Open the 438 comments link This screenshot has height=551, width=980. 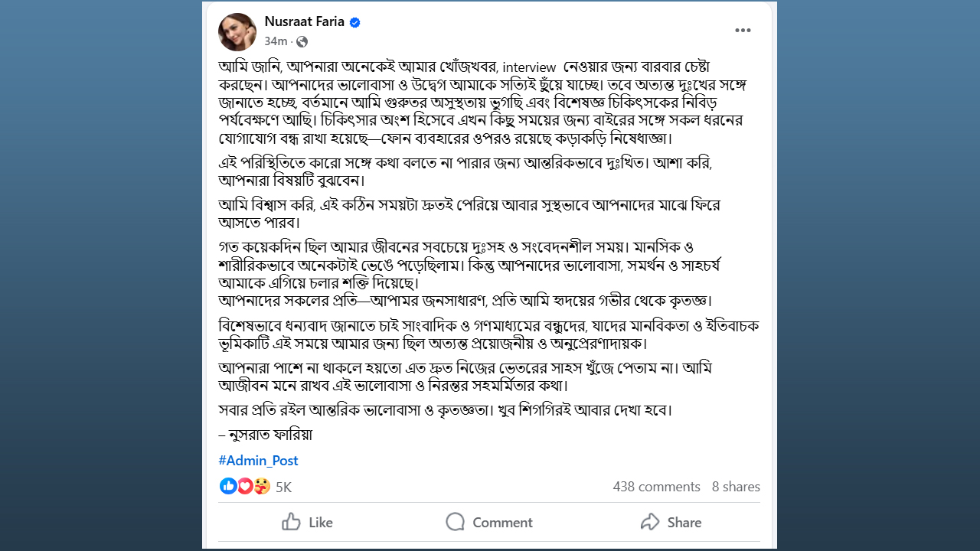click(656, 487)
